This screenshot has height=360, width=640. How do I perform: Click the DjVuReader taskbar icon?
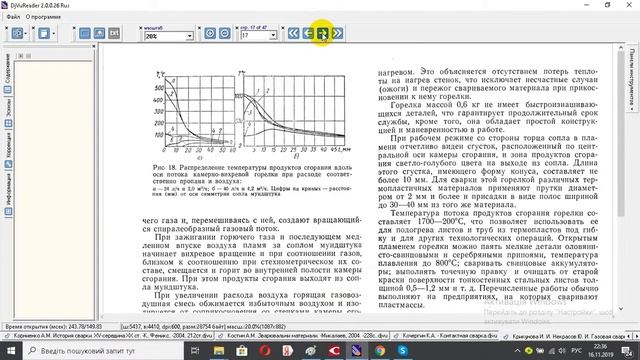357,351
